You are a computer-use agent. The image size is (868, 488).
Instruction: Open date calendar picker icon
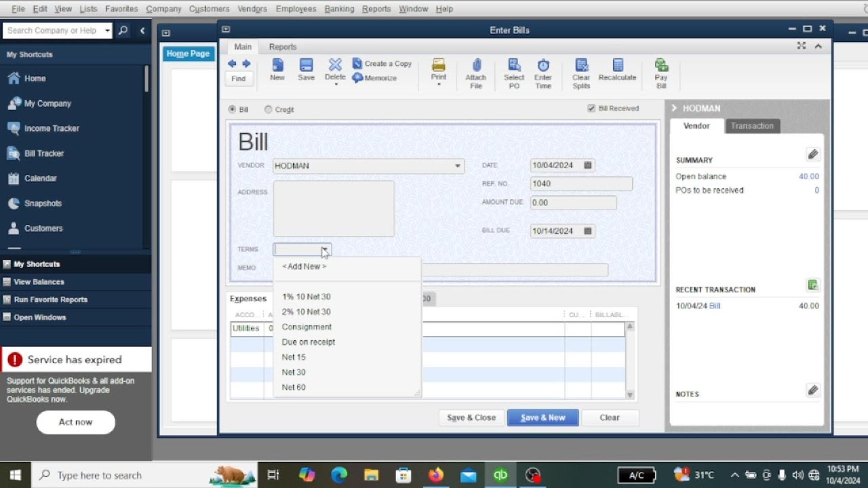(588, 165)
